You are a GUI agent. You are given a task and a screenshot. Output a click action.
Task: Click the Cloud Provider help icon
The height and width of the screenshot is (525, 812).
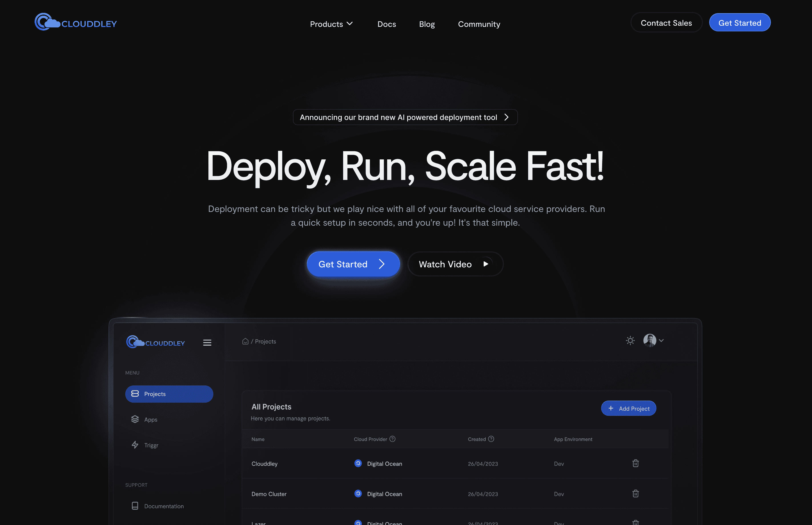(393, 439)
